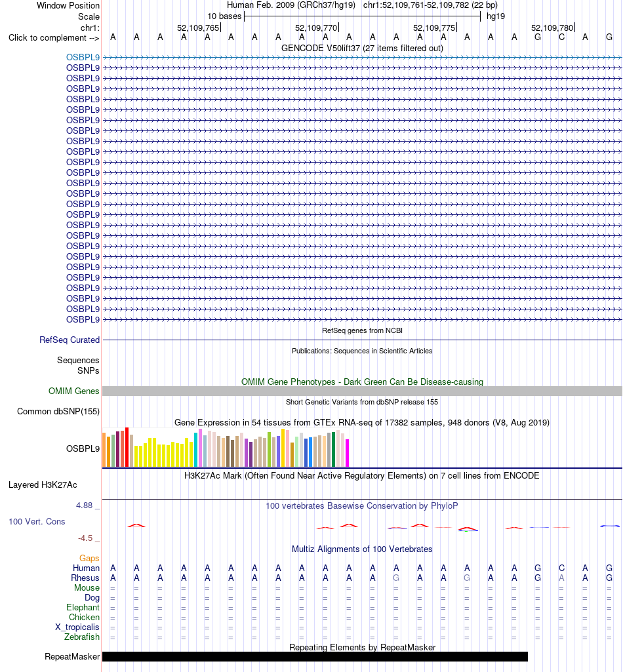Click the Rhesus alignment row label
The height and width of the screenshot is (672, 623).
pos(85,578)
